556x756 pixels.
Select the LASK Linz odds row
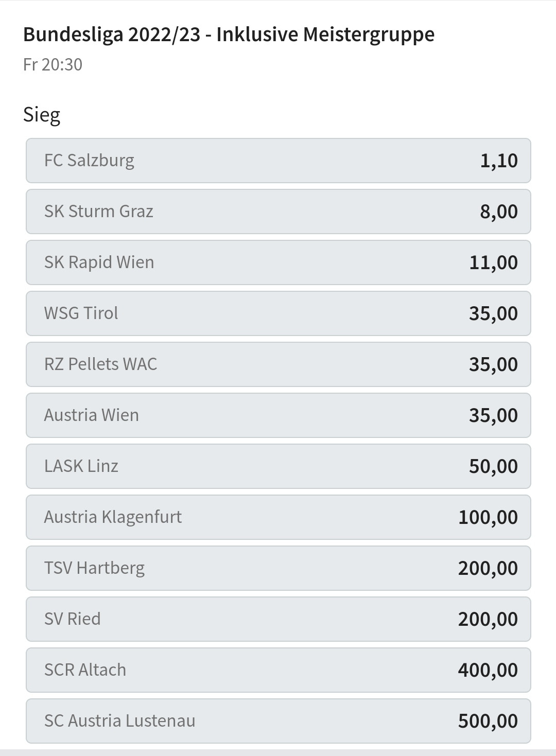point(278,466)
